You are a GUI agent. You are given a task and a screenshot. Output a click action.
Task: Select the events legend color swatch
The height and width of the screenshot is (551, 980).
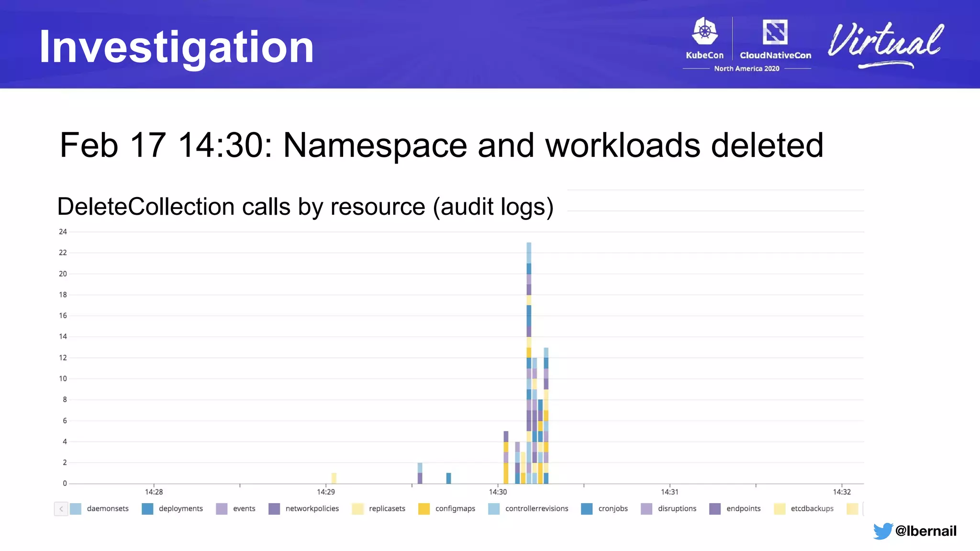pos(222,509)
